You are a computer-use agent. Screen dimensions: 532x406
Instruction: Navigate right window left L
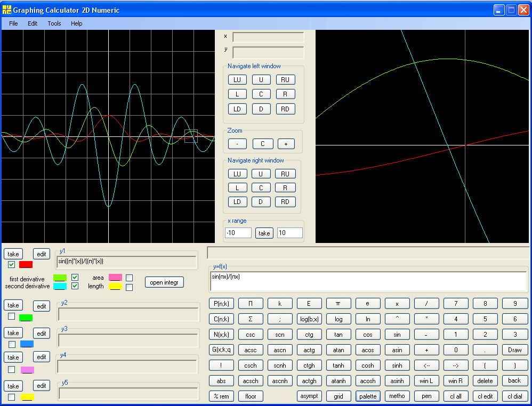coord(237,188)
